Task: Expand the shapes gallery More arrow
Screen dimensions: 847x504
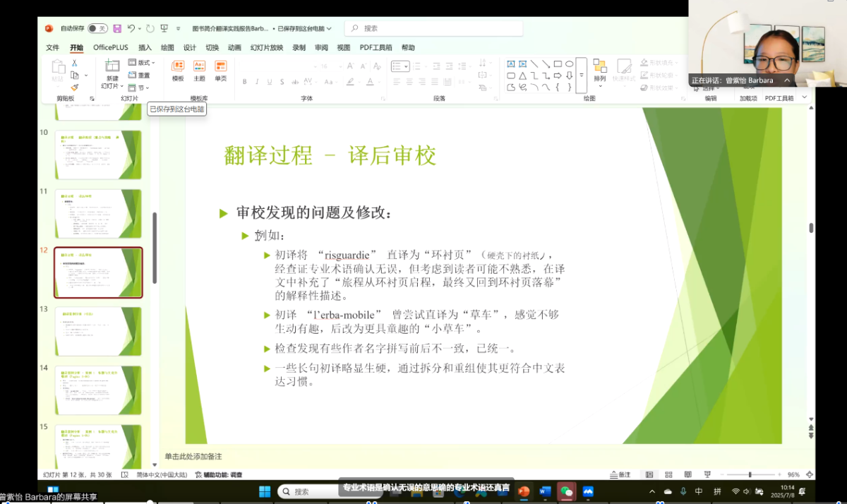Action: [x=582, y=74]
